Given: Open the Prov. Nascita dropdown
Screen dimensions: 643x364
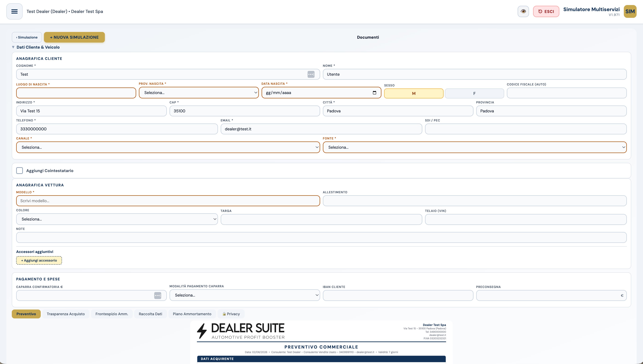Looking at the screenshot, I should [x=199, y=93].
